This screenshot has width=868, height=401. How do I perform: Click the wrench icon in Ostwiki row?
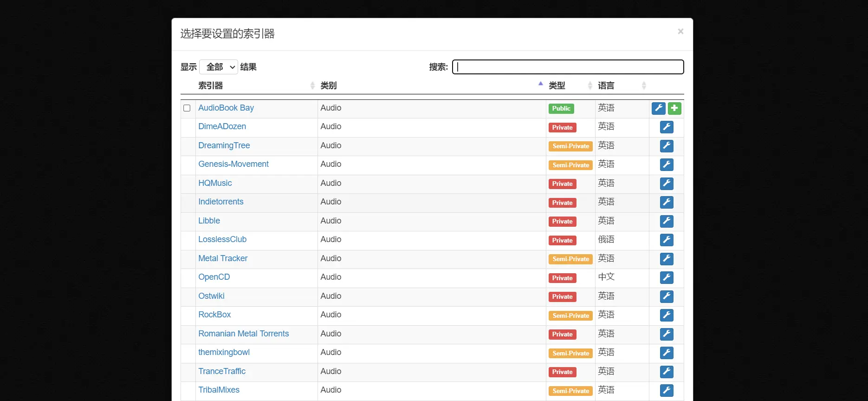click(667, 296)
